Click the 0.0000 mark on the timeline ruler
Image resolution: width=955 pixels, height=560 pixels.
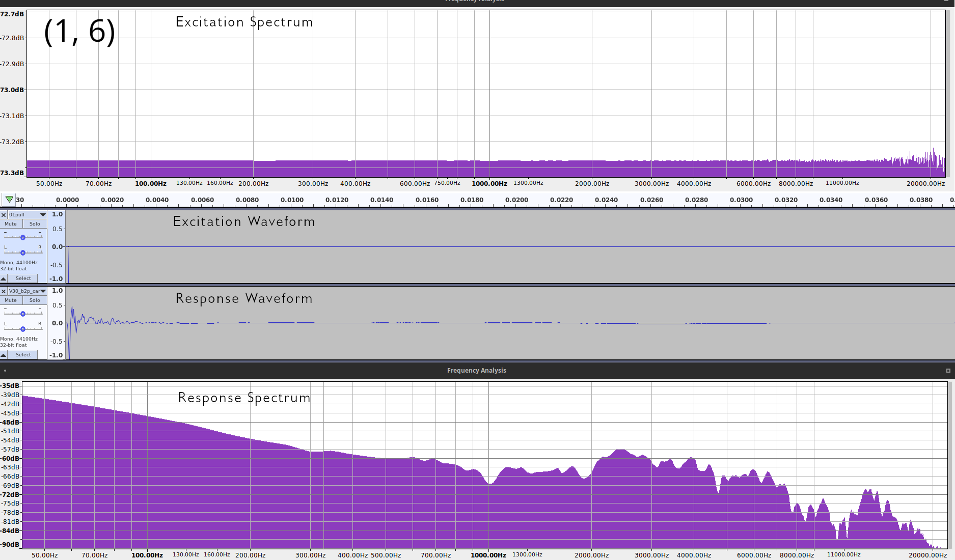coord(67,200)
